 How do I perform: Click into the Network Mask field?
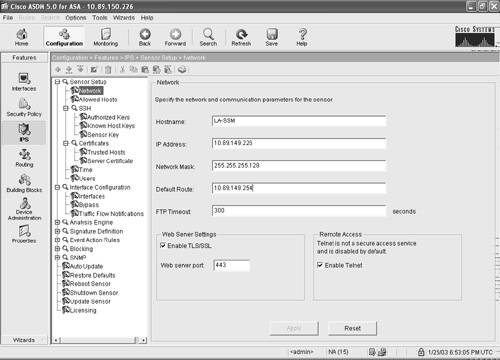(x=299, y=166)
